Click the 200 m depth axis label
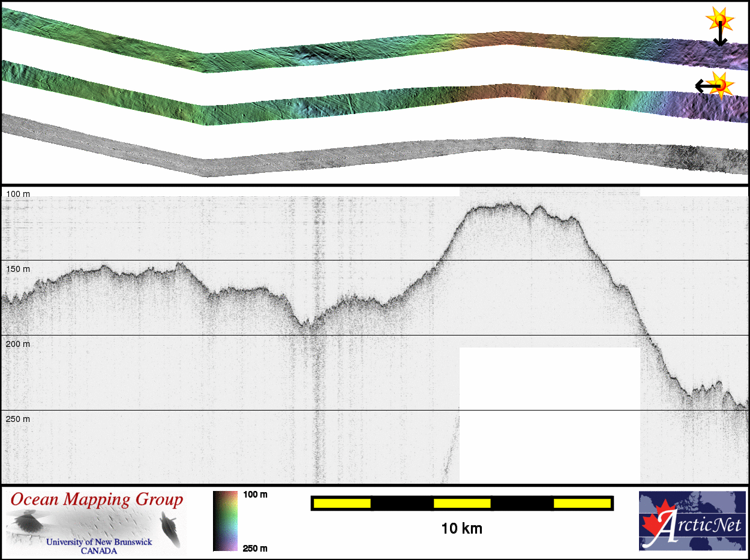This screenshot has height=560, width=750. [18, 344]
